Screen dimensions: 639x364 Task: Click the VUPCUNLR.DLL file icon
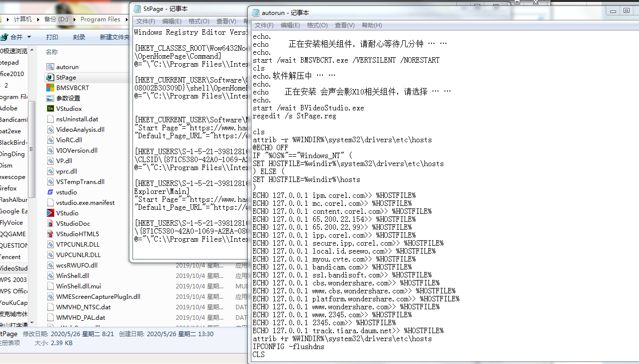pos(50,255)
